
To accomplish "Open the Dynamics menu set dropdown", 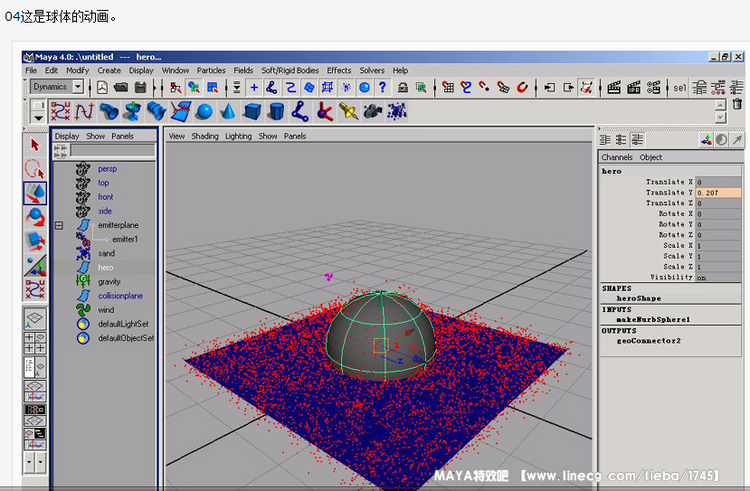I will (x=78, y=87).
